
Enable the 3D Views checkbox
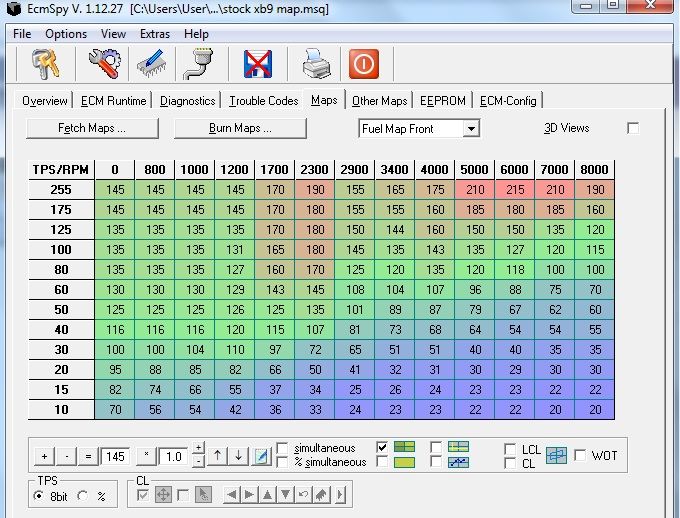point(633,128)
